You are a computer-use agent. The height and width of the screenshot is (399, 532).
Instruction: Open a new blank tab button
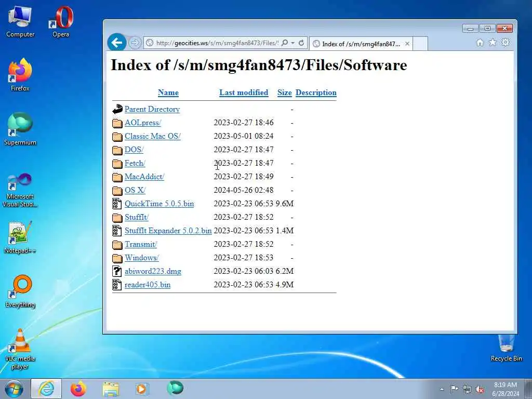click(420, 44)
